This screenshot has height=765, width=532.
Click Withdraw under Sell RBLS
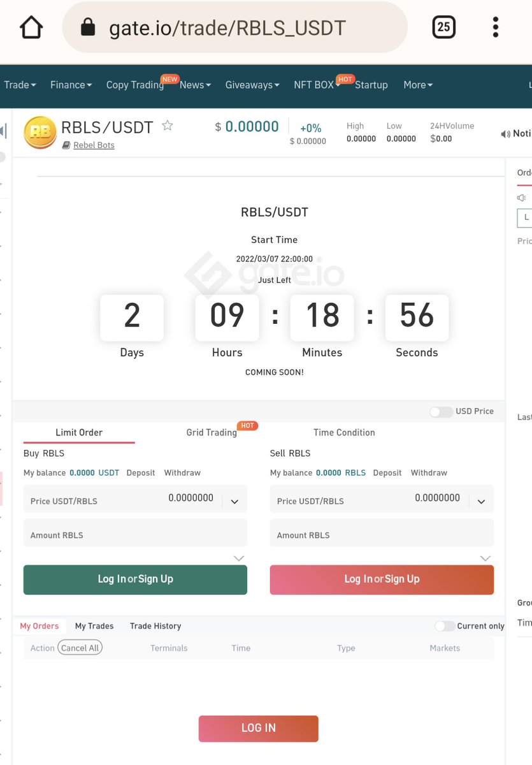pos(429,473)
